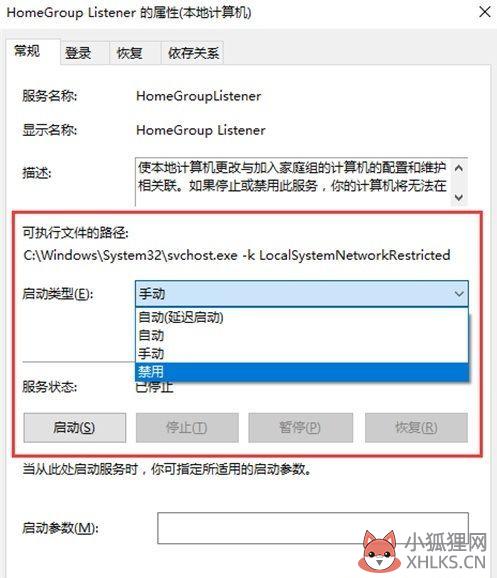This screenshot has height=578, width=497.
Task: Collapse the 启动类型 combo box
Action: (x=302, y=294)
